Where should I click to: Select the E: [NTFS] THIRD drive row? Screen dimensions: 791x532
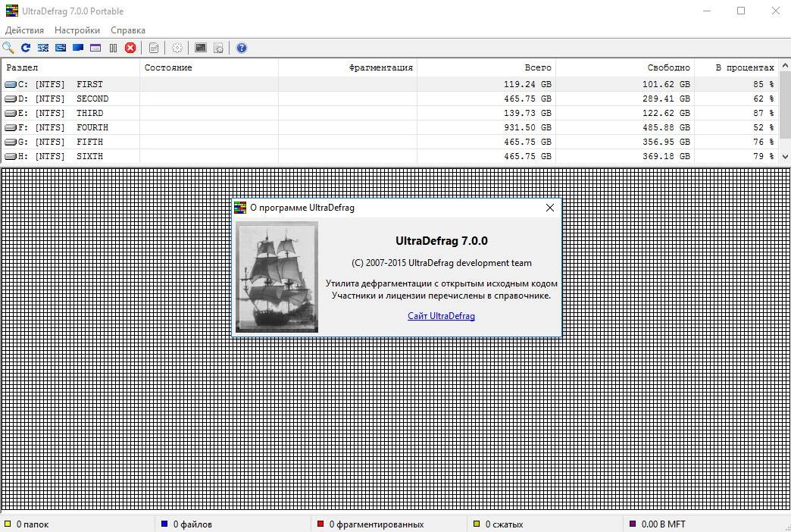390,113
